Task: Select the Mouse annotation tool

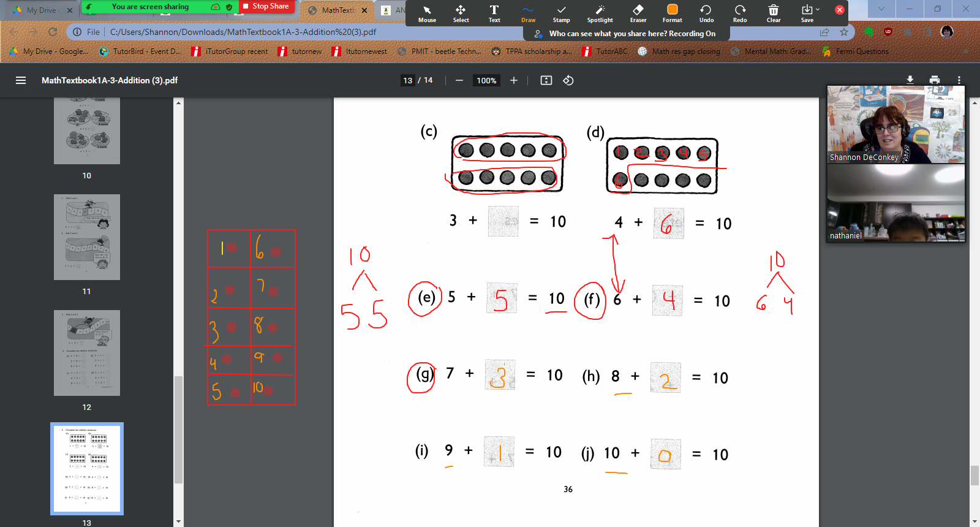Action: (427, 13)
